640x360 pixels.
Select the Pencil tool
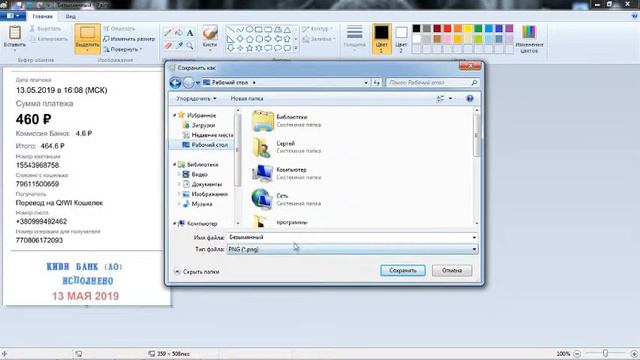click(168, 33)
